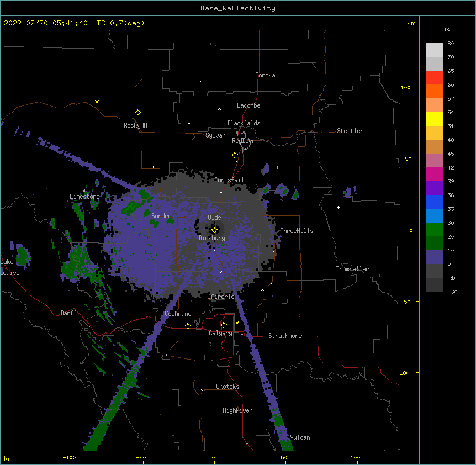Screen dimensions: 476x465
Task: Select the Limestone label
Action: (x=84, y=197)
